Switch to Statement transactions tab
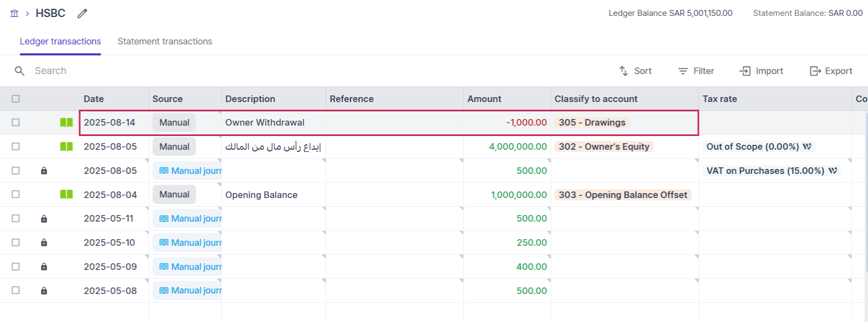 (165, 41)
